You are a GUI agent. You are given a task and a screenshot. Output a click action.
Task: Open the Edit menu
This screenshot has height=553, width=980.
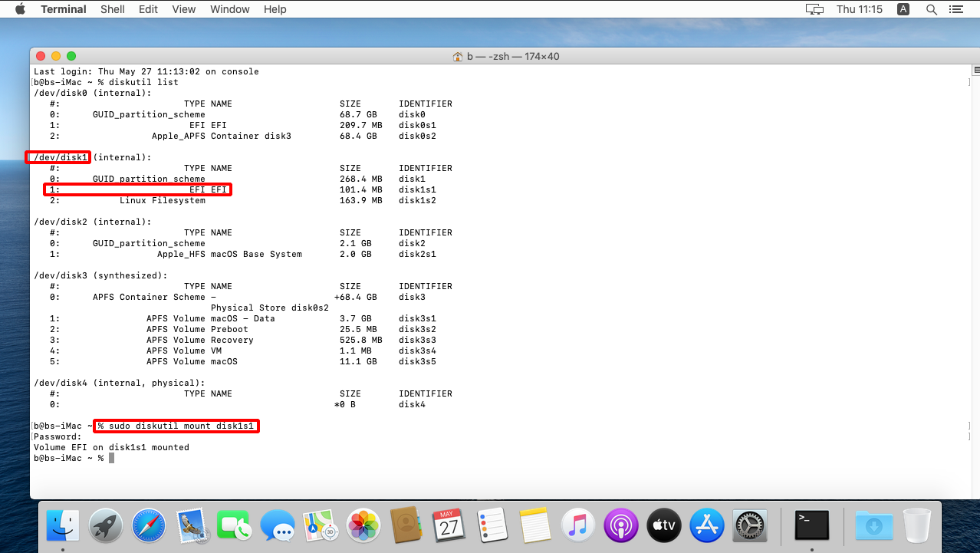[x=148, y=9]
